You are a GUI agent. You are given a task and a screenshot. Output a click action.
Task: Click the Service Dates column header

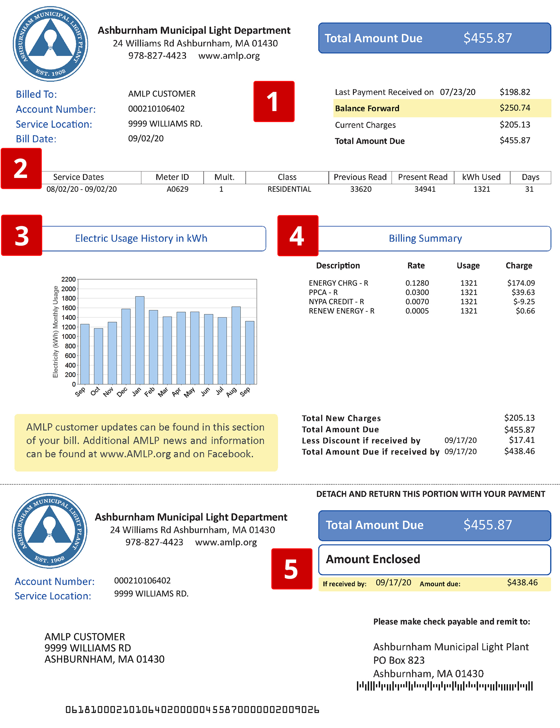[x=78, y=177]
